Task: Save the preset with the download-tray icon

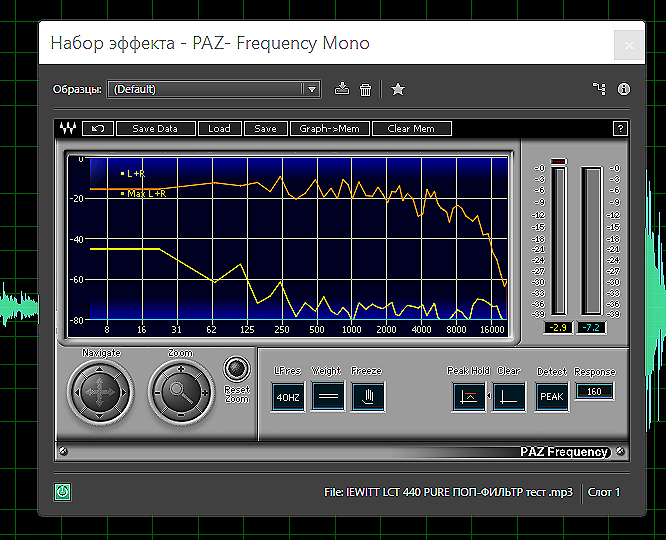Action: pyautogui.click(x=342, y=89)
